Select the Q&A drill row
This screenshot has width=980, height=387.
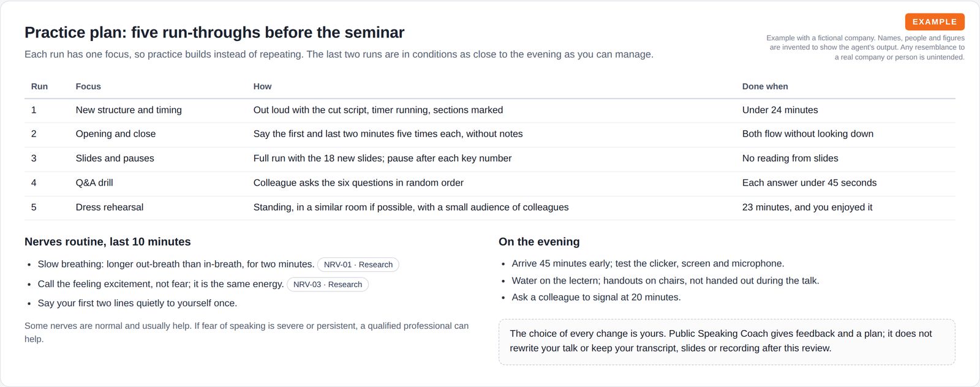(490, 183)
